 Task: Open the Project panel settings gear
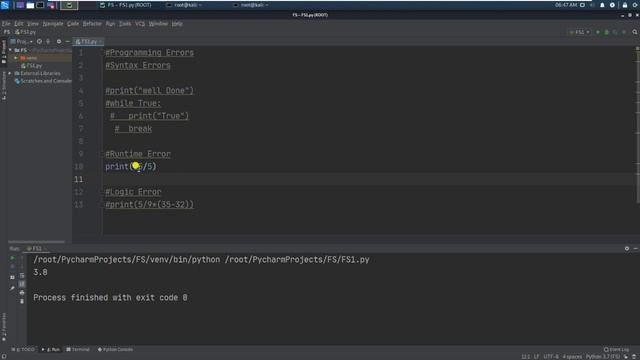59,41
